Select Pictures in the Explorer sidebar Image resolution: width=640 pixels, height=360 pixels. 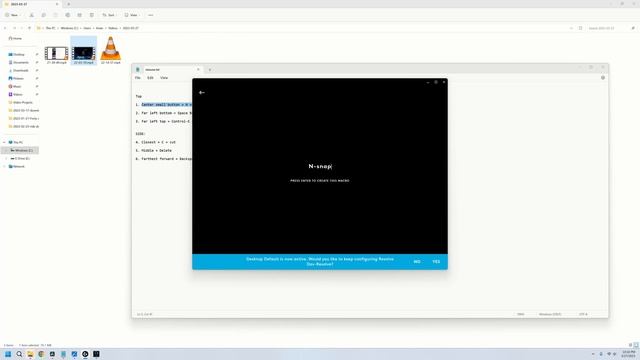18,78
